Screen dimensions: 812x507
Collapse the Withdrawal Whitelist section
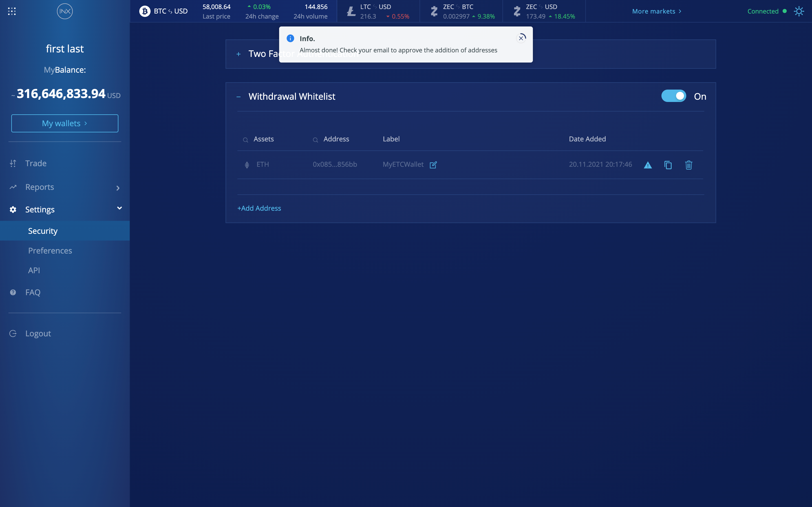click(x=239, y=97)
